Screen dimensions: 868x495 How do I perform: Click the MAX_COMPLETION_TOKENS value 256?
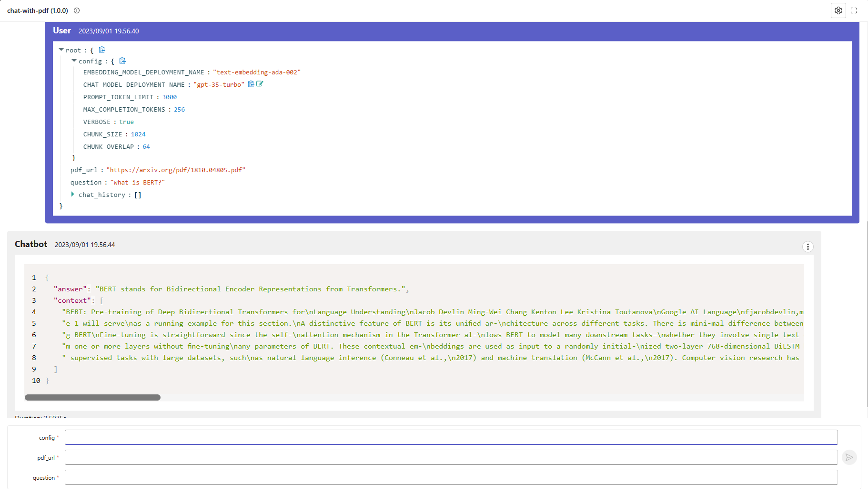[x=180, y=109]
